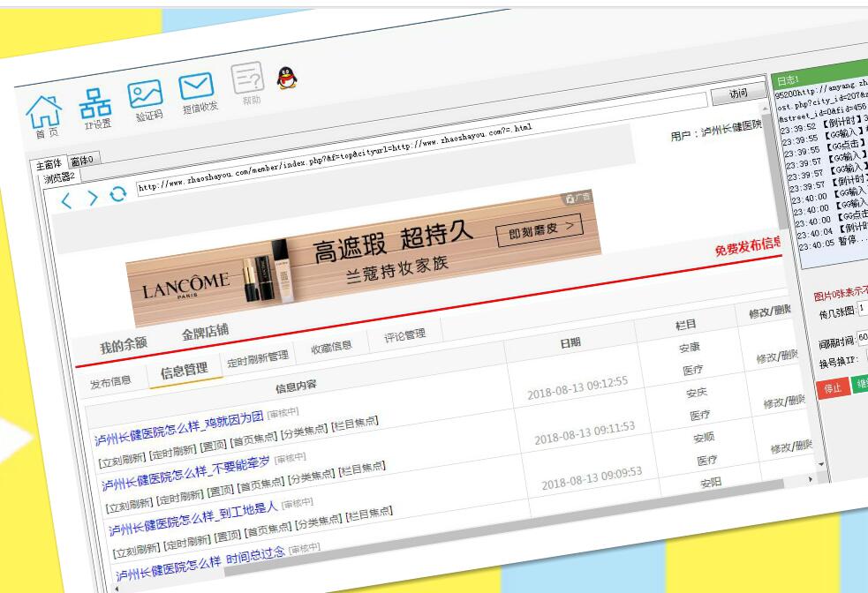Click the 广告 ad marker on the banner
The height and width of the screenshot is (593, 868).
578,197
